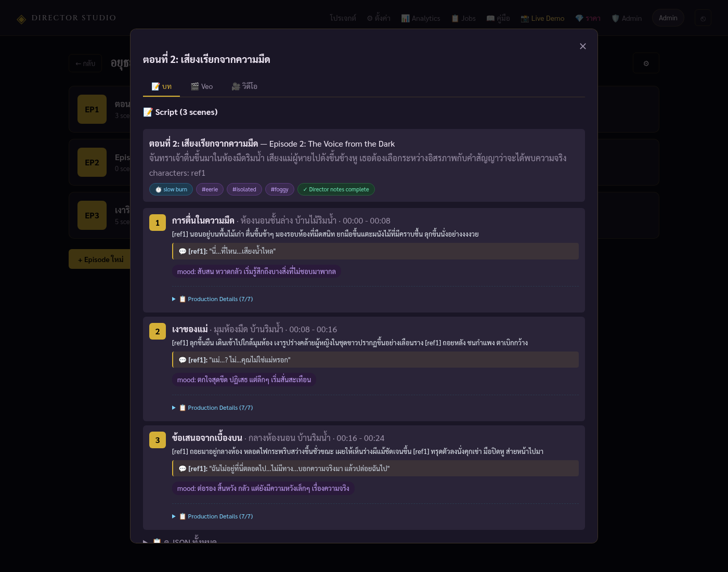
Task: Click the scene number 1 badge
Action: [158, 223]
